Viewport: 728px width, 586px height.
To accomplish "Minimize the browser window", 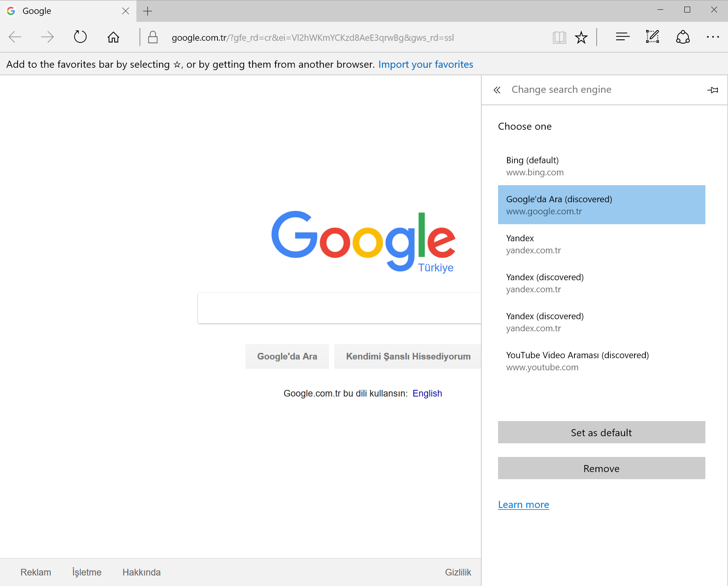I will 660,10.
